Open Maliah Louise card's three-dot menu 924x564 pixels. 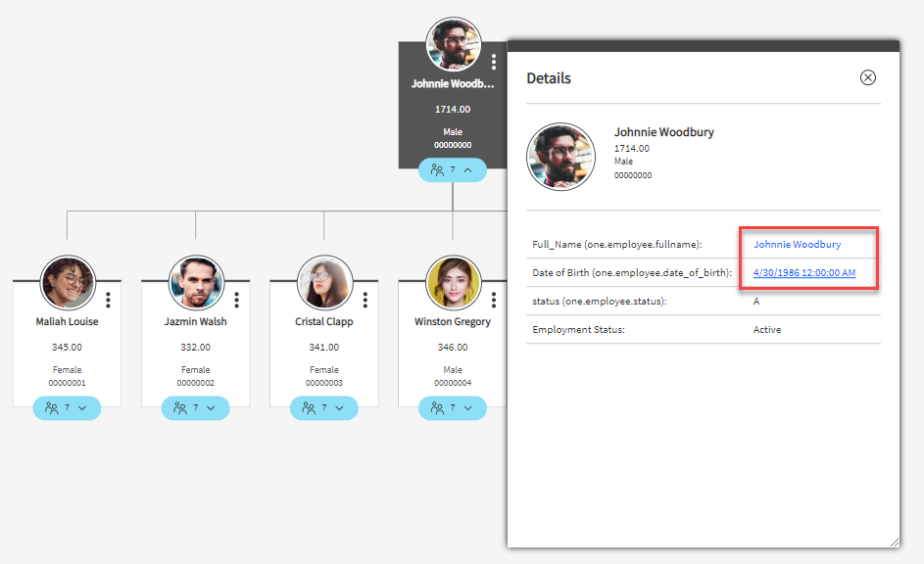[x=108, y=300]
